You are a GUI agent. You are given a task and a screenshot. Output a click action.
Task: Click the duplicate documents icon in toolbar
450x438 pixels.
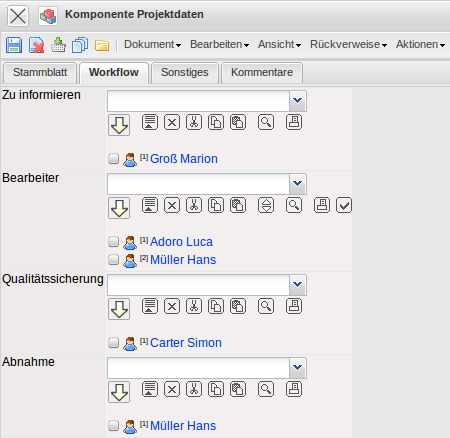[x=80, y=45]
